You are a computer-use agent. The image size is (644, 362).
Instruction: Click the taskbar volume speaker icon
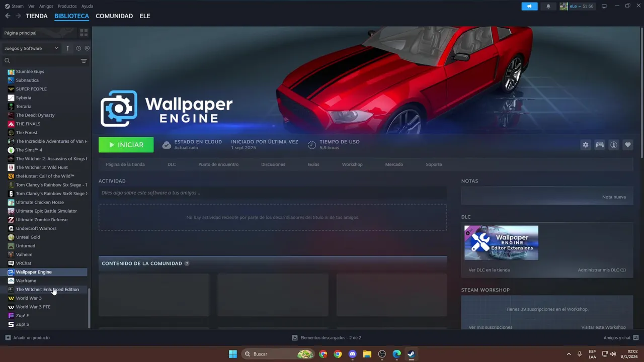point(613,354)
